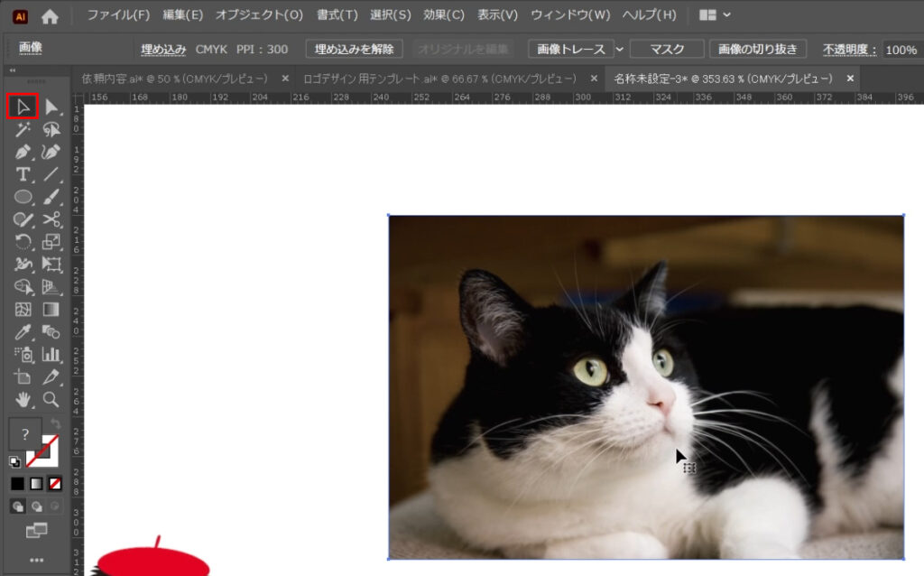Select the Gradient tool
The image size is (924, 576).
coord(51,310)
